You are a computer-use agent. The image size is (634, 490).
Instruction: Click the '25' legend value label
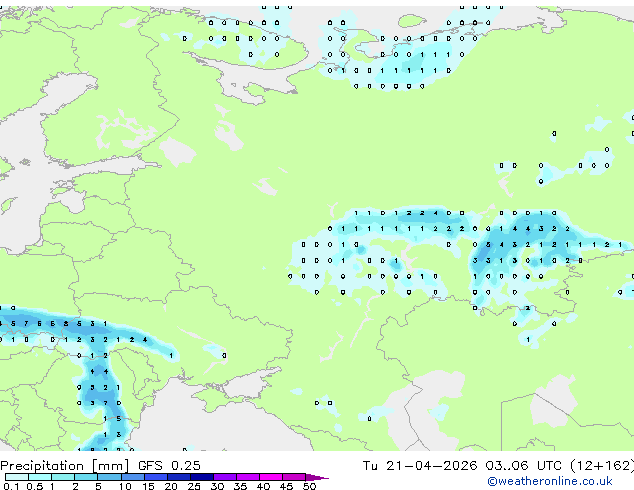[x=194, y=486]
